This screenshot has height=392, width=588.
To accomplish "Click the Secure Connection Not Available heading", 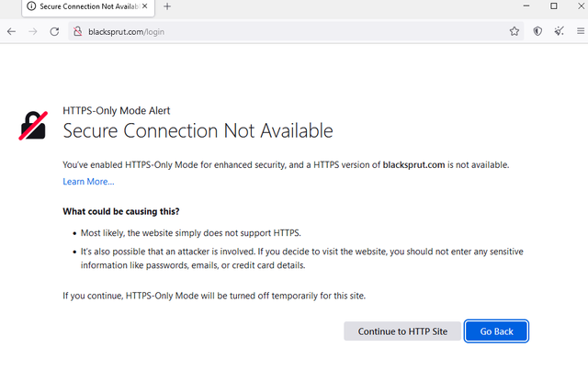I will point(198,130).
